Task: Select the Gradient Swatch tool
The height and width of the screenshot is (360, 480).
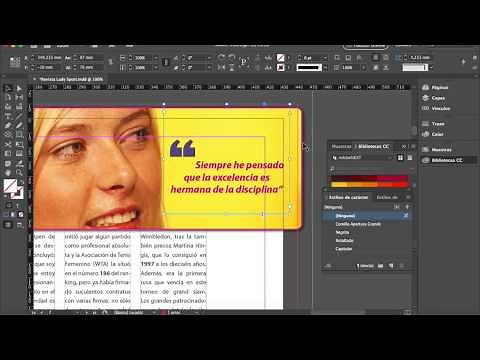Action: coord(8,154)
